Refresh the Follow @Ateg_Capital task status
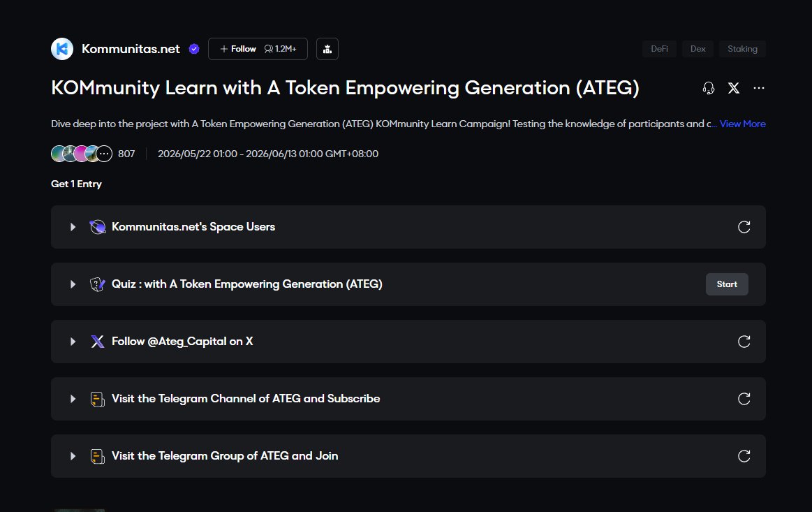Image resolution: width=812 pixels, height=512 pixels. (x=744, y=342)
